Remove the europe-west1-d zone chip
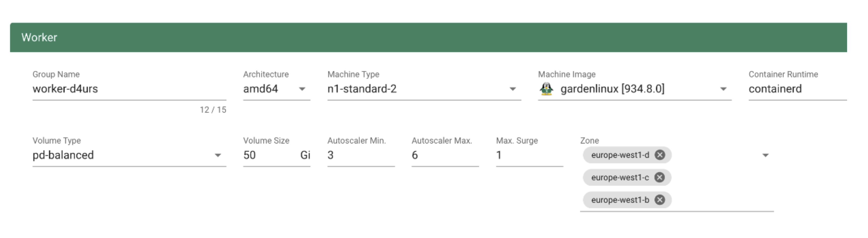Image resolution: width=868 pixels, height=238 pixels. tap(660, 155)
